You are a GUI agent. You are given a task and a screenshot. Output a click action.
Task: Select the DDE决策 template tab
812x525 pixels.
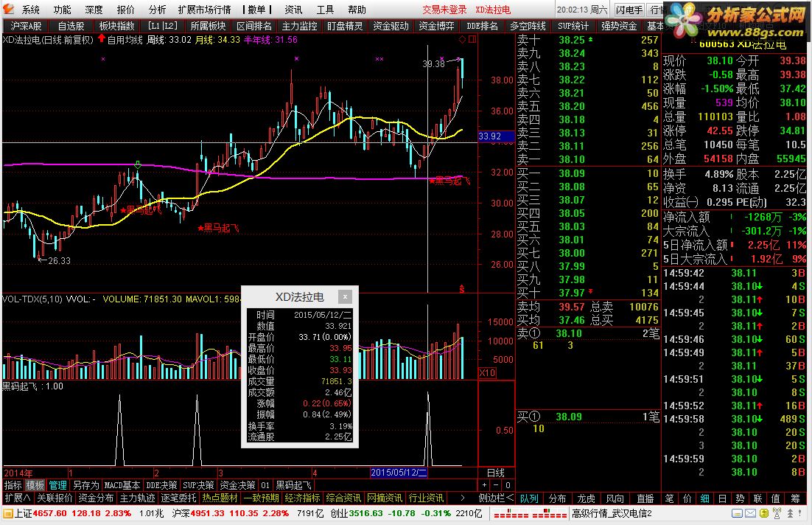[161, 485]
